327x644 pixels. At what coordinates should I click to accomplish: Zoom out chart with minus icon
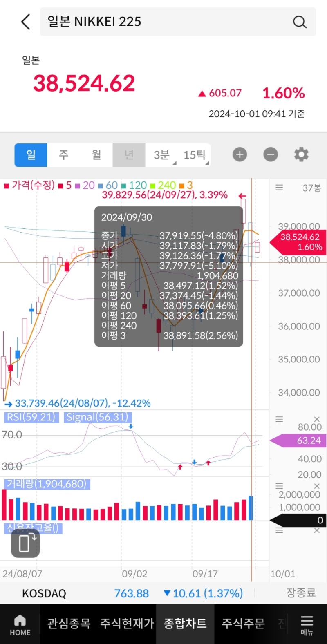tap(270, 154)
